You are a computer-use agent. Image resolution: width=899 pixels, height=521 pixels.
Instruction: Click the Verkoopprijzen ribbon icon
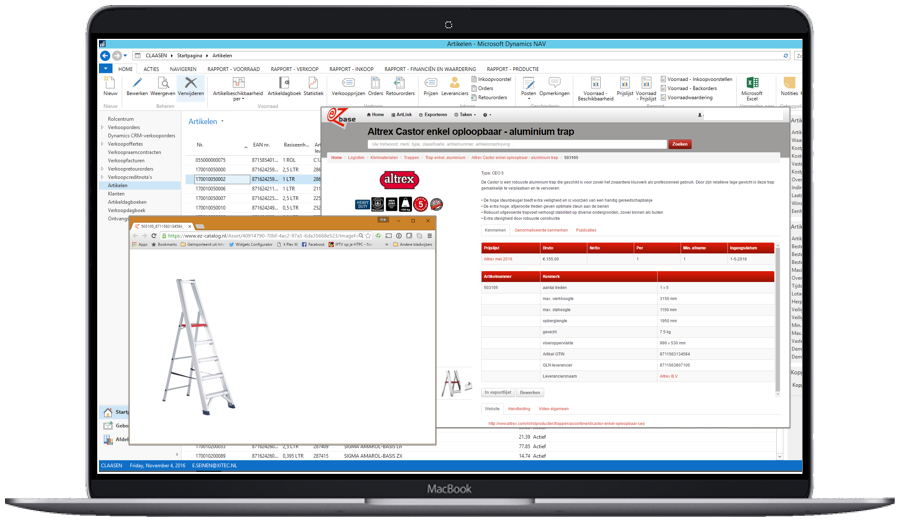[347, 85]
